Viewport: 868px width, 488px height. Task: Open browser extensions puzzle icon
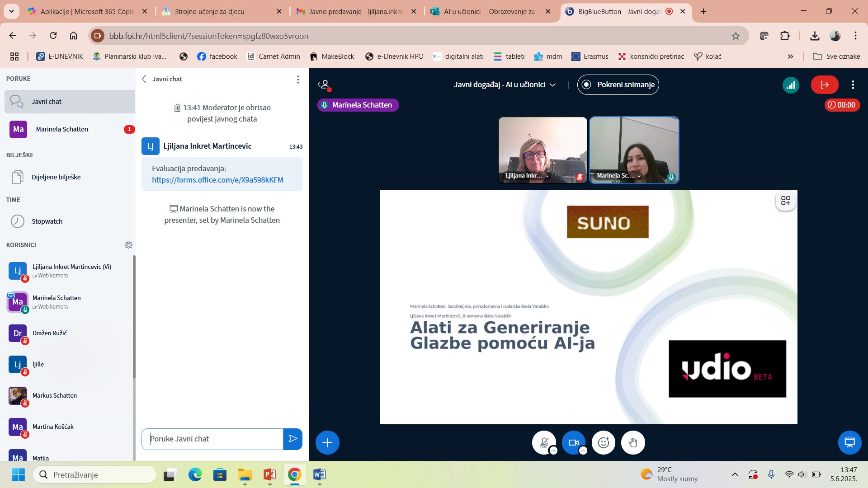pos(785,36)
